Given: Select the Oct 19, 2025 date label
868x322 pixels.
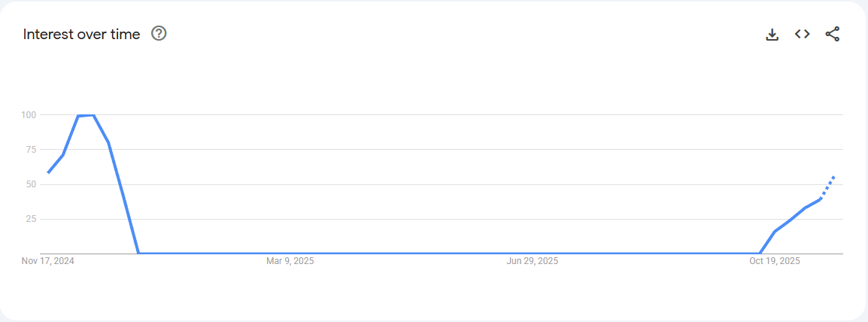Looking at the screenshot, I should (x=775, y=261).
